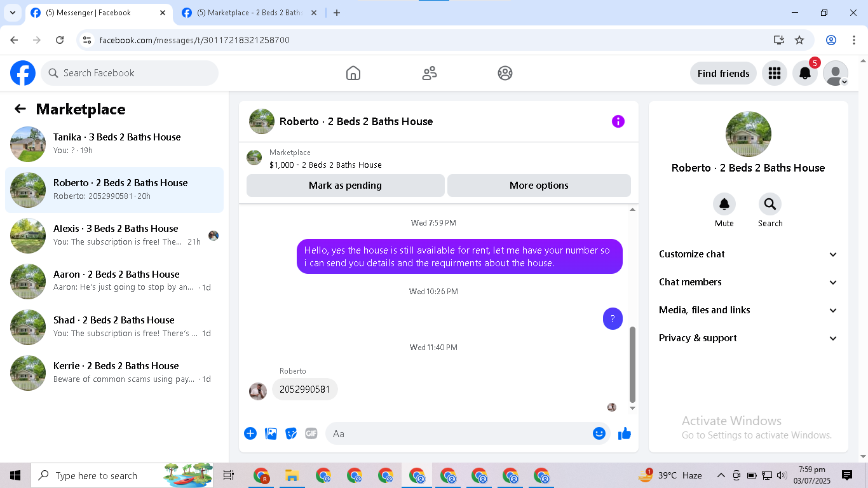
Task: Click the Mark as pending button
Action: click(x=345, y=186)
